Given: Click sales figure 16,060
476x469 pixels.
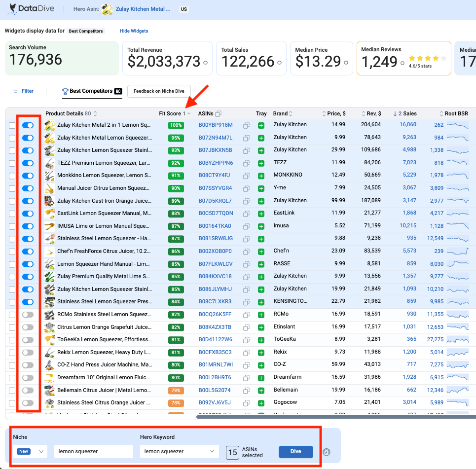Looking at the screenshot, I should click(408, 124).
